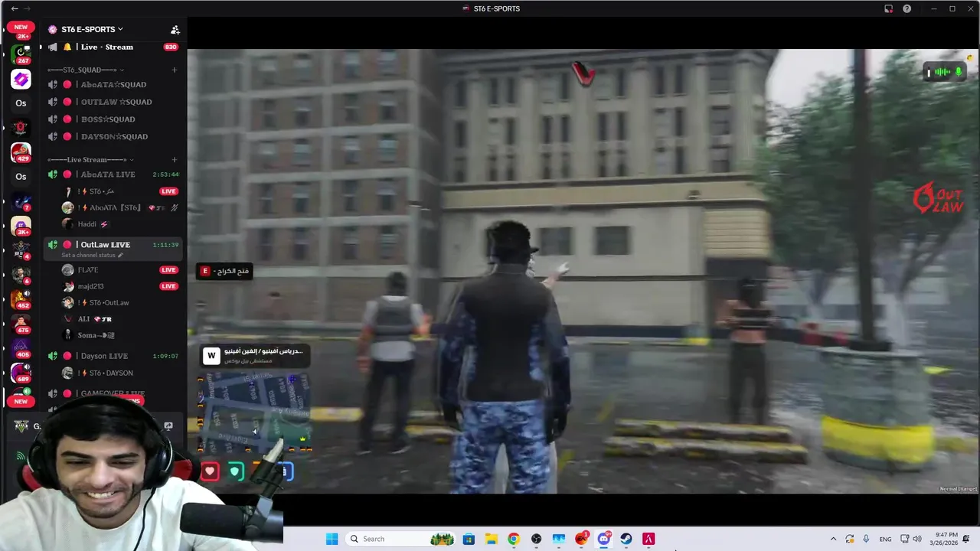
Task: Select user Soma in the voice channel
Action: pos(96,335)
